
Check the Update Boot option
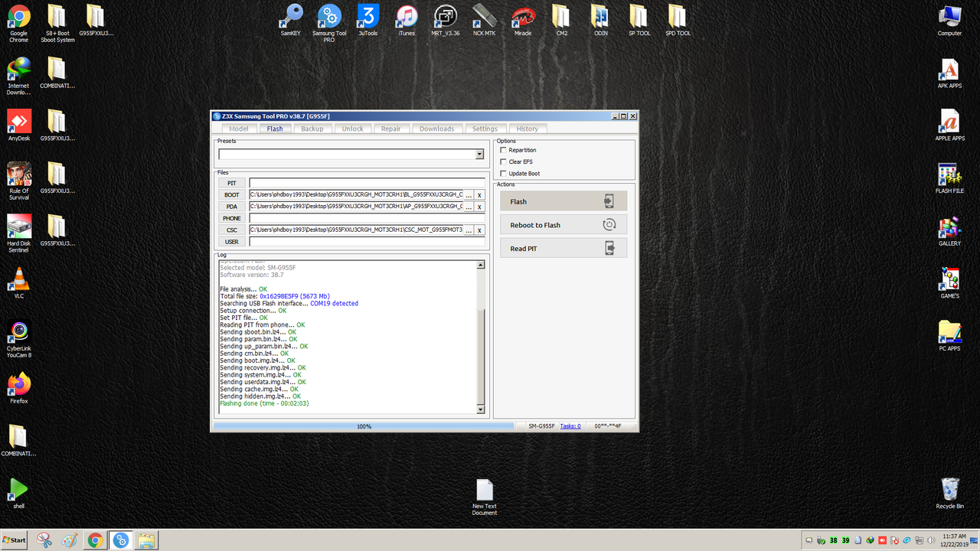(x=503, y=174)
